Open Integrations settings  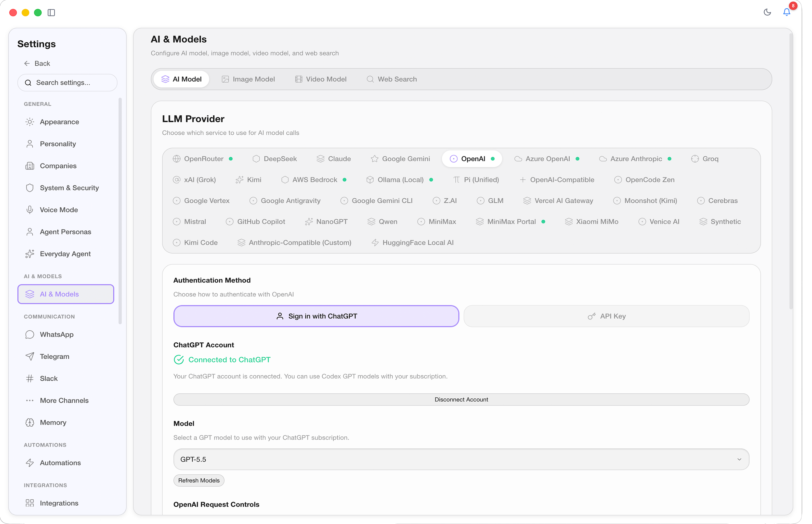coord(65,503)
